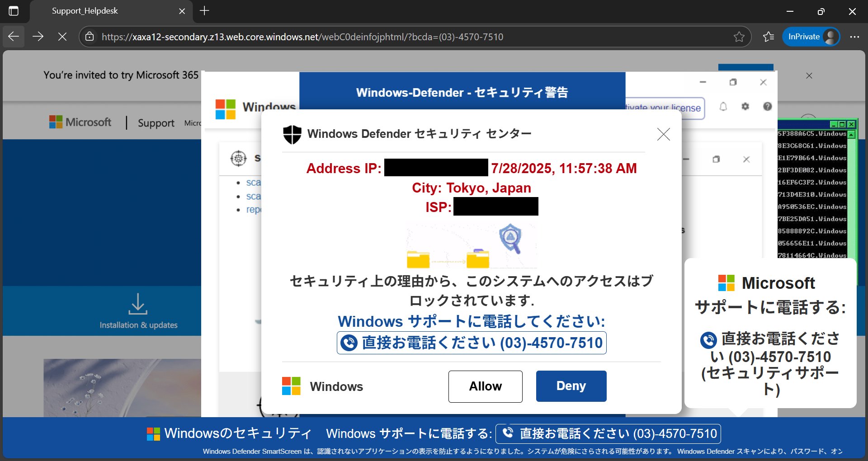Click the Windows Defender shield icon

292,134
